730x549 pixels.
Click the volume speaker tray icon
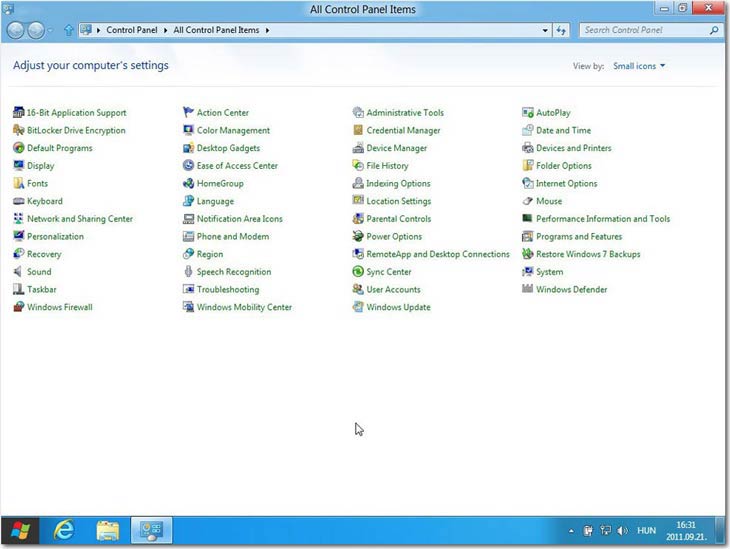pyautogui.click(x=622, y=530)
